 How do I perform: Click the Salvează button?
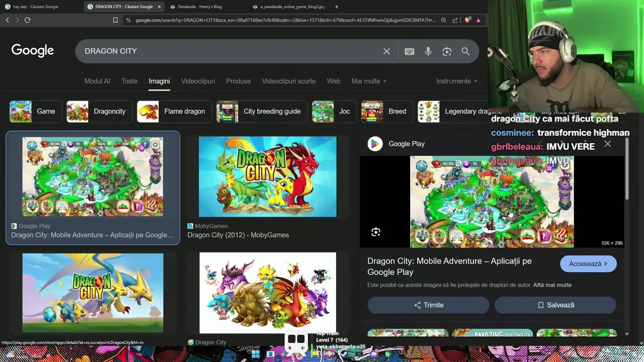click(x=555, y=305)
